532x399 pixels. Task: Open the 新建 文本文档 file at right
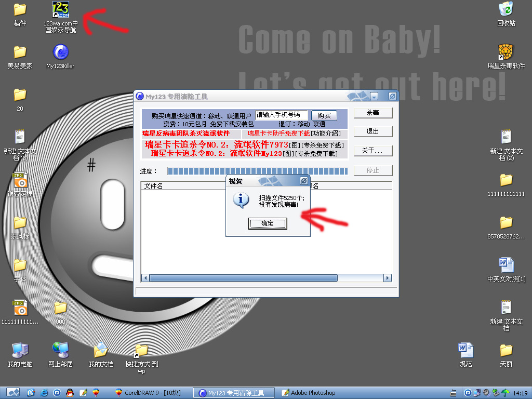(x=506, y=315)
